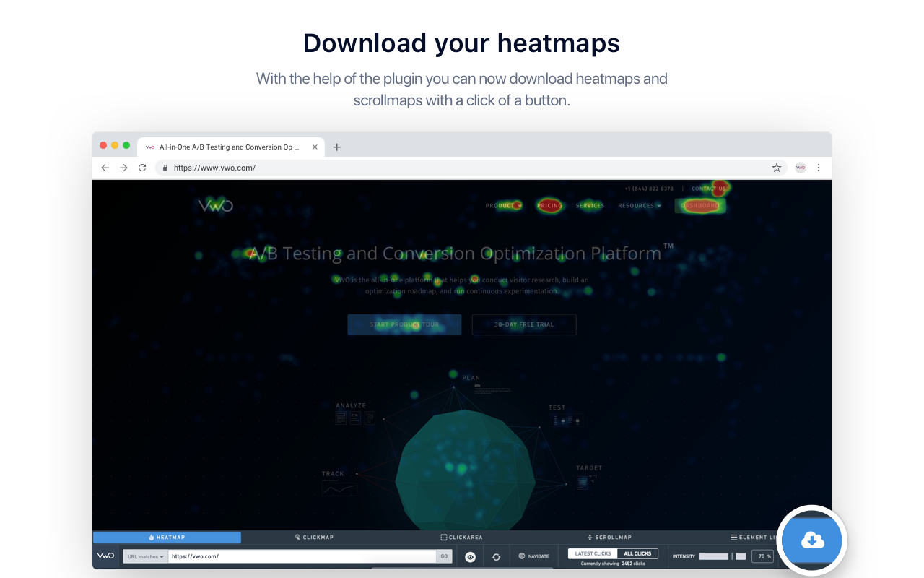Open the URL matches dropdown
Viewport: 924px width, 578px height.
coord(145,556)
